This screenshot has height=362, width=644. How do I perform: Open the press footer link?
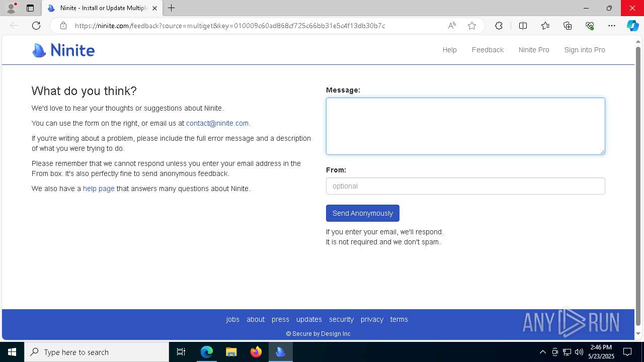[280, 319]
